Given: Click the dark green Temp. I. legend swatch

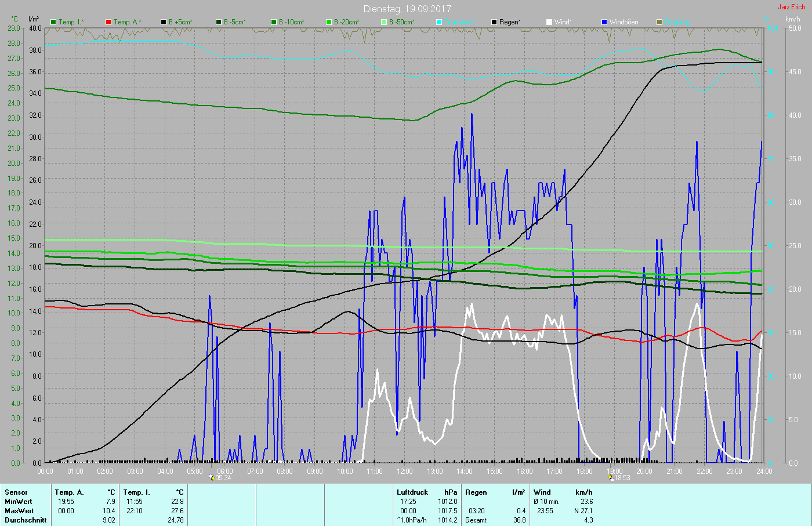Looking at the screenshot, I should pos(53,22).
